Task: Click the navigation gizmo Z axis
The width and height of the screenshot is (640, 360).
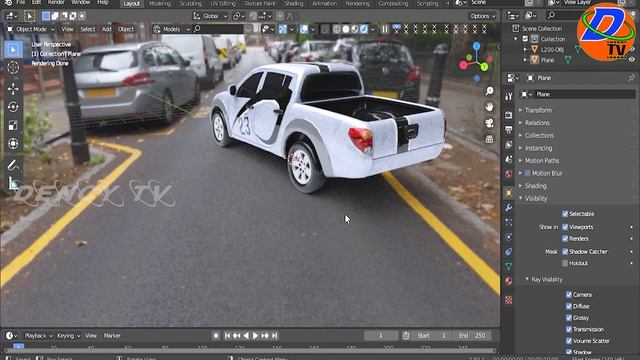Action: click(x=476, y=46)
